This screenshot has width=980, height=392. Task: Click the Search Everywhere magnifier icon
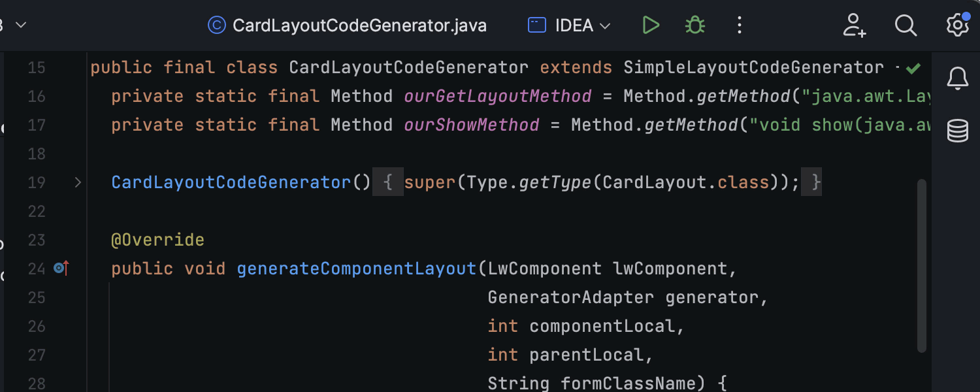906,25
